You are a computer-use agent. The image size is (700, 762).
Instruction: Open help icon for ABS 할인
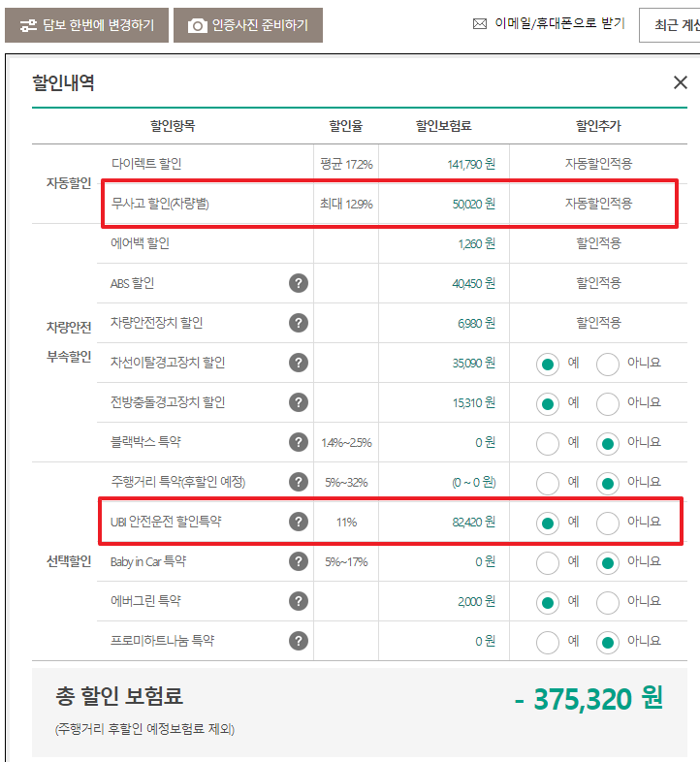point(299,283)
